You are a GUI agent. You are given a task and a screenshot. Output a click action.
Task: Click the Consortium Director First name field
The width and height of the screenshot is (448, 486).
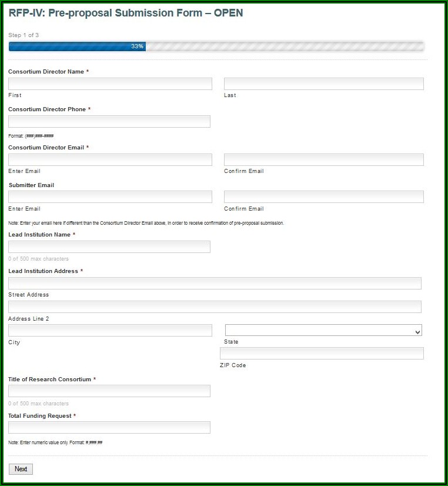(110, 84)
